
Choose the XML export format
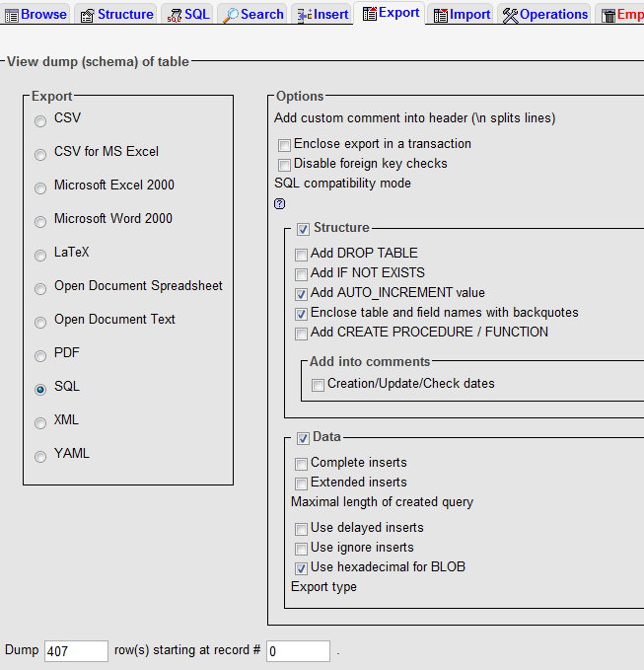[40, 422]
